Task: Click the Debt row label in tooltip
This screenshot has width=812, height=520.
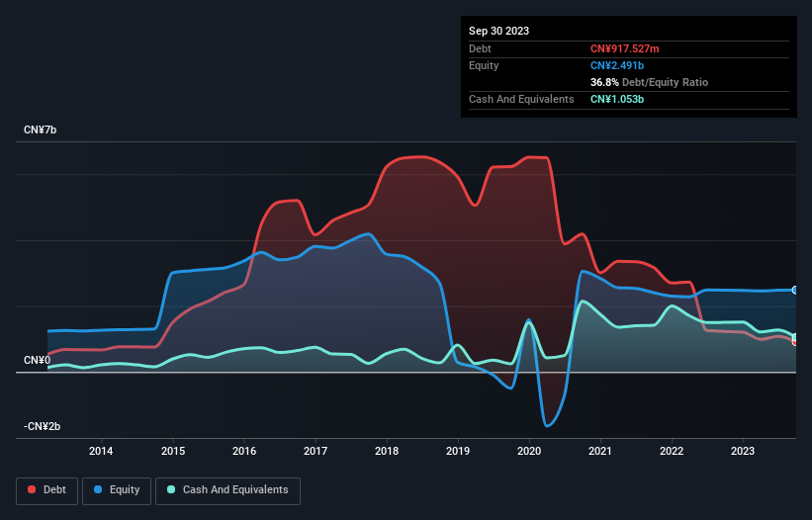Action: (x=480, y=48)
